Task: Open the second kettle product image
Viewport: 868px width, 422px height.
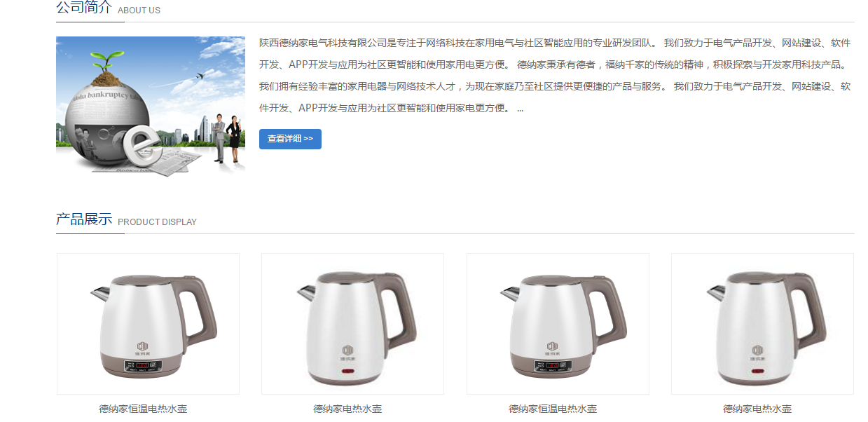Action: click(352, 324)
